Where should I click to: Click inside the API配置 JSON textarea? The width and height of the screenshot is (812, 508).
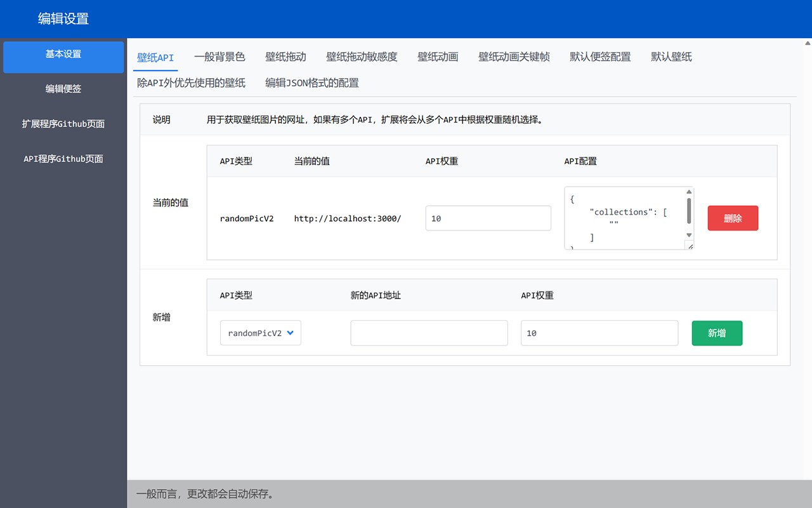[x=625, y=218]
